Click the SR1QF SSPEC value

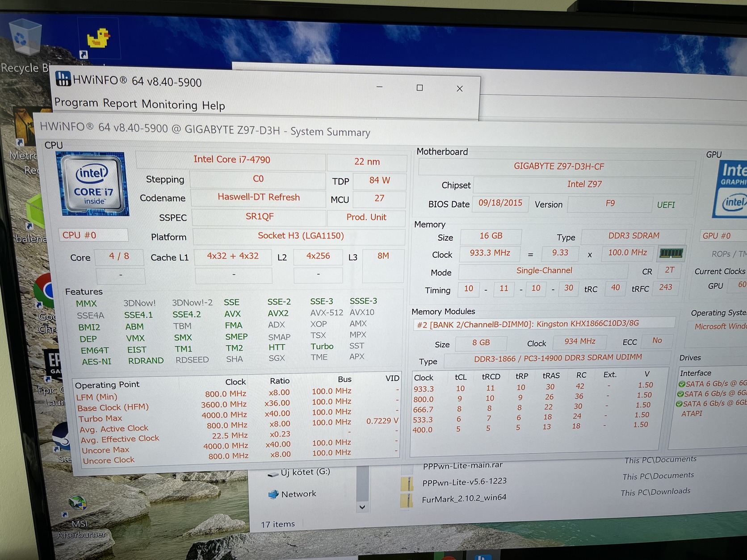[x=259, y=217]
